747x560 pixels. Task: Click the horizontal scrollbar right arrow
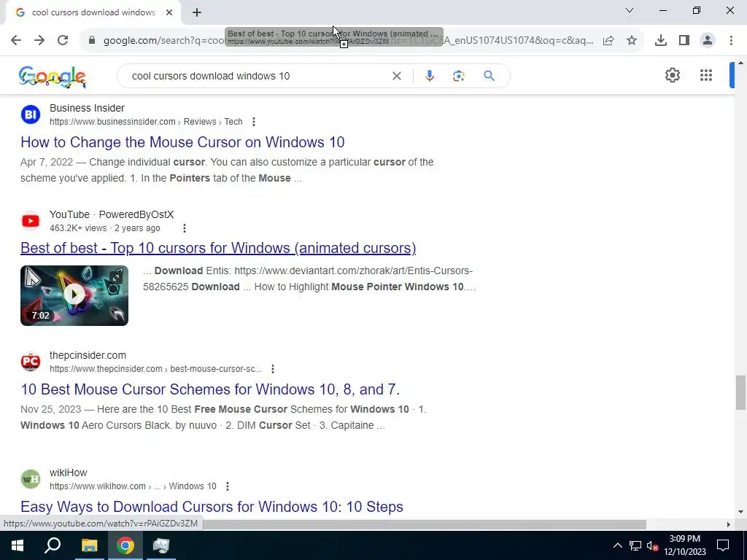pos(728,524)
